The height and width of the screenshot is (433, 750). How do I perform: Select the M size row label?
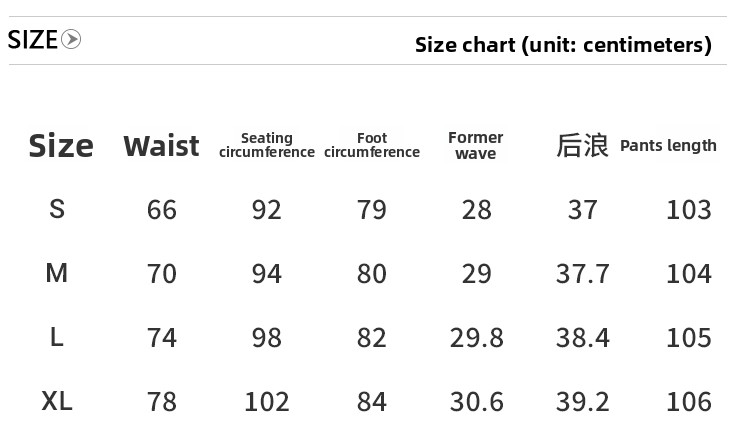(57, 273)
